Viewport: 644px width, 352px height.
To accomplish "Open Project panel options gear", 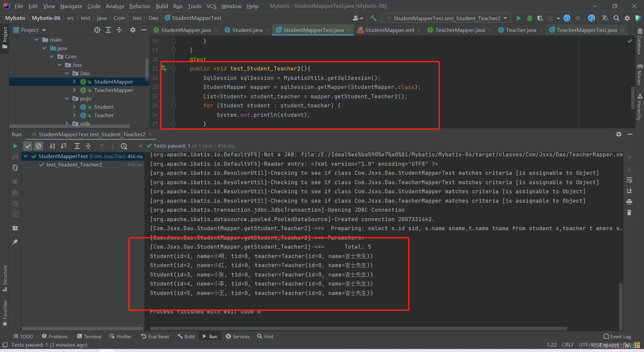I will click(133, 30).
